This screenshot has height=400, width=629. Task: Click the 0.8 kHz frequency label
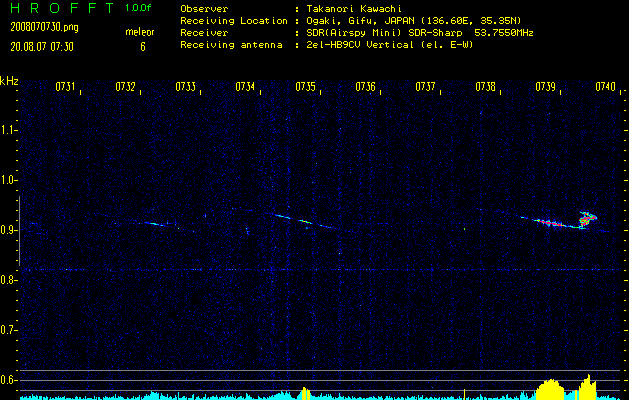8,280
